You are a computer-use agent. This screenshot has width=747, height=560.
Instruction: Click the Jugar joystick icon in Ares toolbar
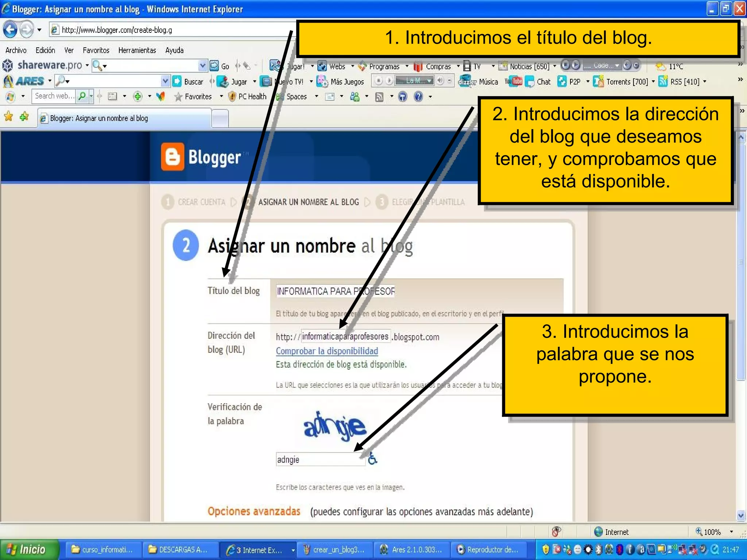coord(222,81)
